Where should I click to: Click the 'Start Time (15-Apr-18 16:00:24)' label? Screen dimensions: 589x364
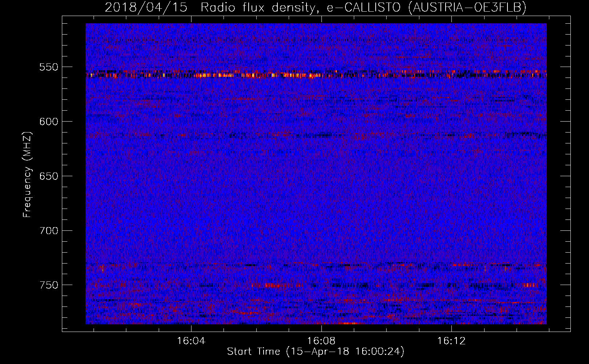[x=316, y=352]
